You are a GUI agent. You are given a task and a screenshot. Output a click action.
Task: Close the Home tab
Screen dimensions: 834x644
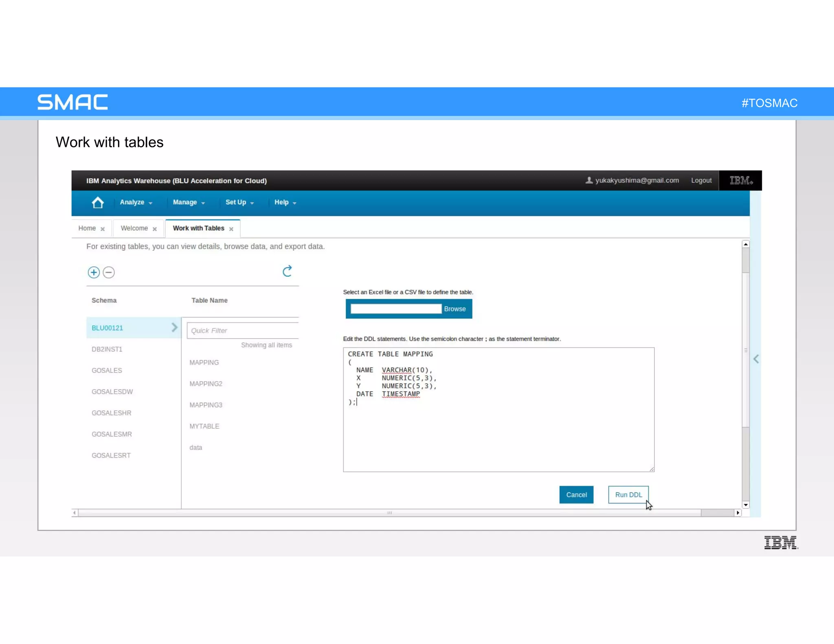[103, 229]
